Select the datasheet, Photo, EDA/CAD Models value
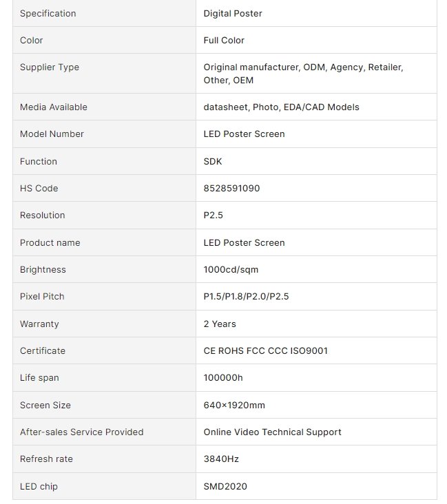The height and width of the screenshot is (504, 447). click(281, 107)
